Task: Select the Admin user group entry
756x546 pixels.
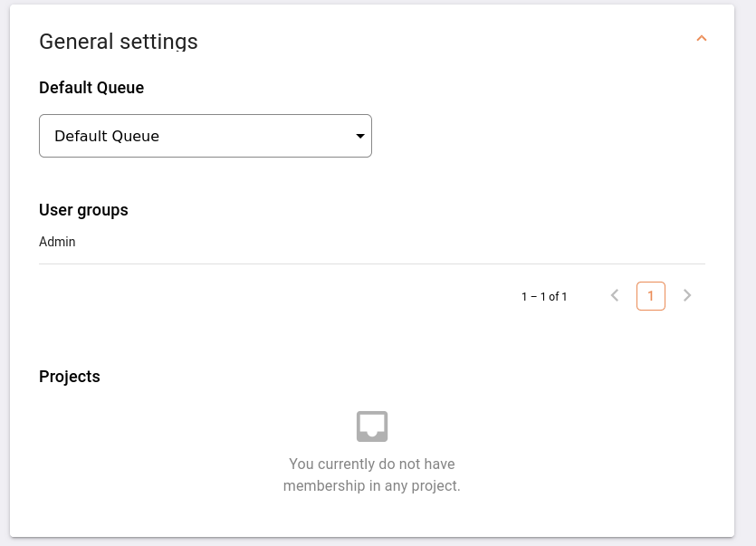Action: (x=57, y=242)
